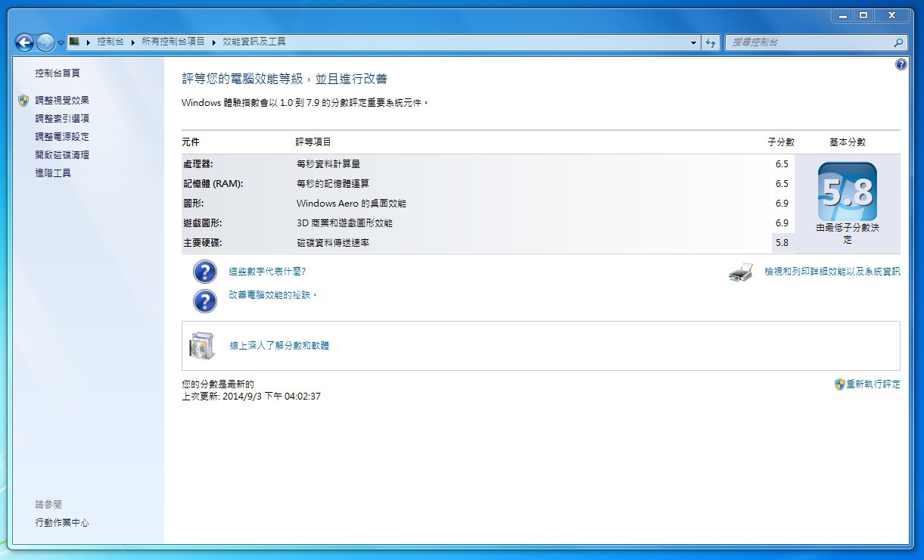Maximize the Control Panel window

(863, 15)
